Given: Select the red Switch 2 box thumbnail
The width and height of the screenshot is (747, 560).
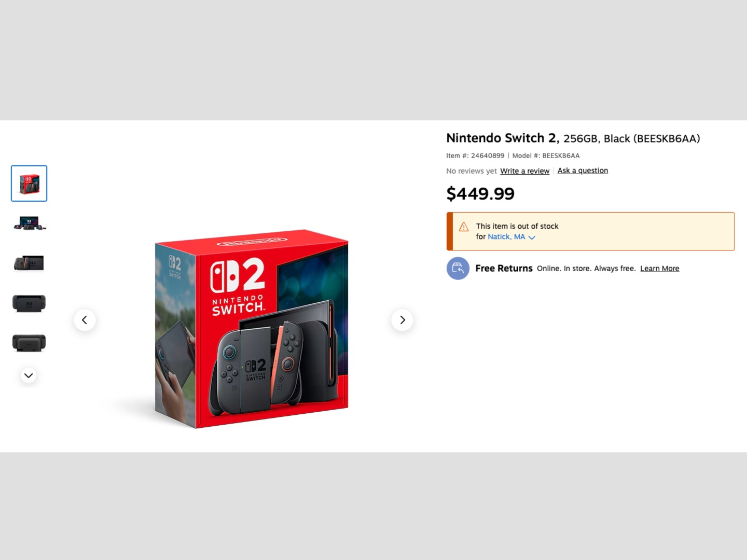Looking at the screenshot, I should pos(29,184).
